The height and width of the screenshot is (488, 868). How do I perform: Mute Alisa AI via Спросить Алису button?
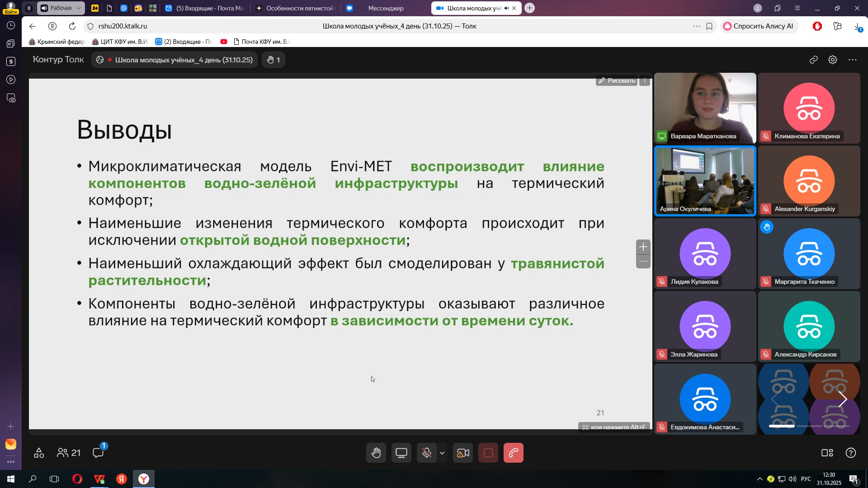tap(759, 26)
